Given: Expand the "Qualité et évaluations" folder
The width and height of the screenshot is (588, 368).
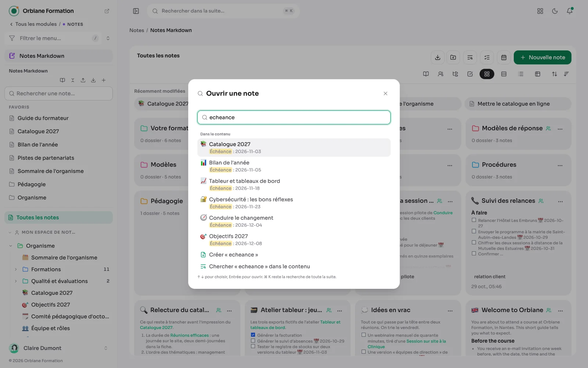Looking at the screenshot, I should tap(16, 281).
